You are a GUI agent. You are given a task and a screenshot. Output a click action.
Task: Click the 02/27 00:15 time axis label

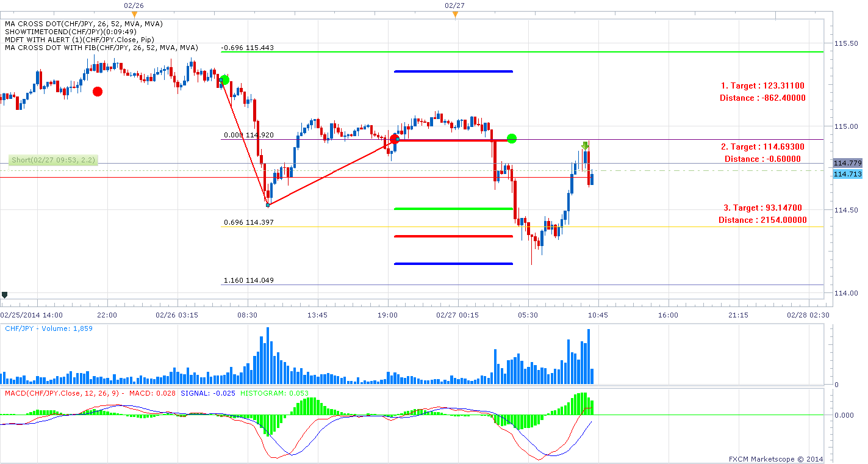click(x=458, y=314)
